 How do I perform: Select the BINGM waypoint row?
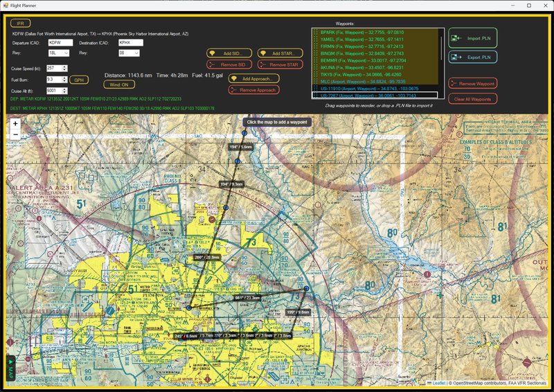tap(375, 53)
